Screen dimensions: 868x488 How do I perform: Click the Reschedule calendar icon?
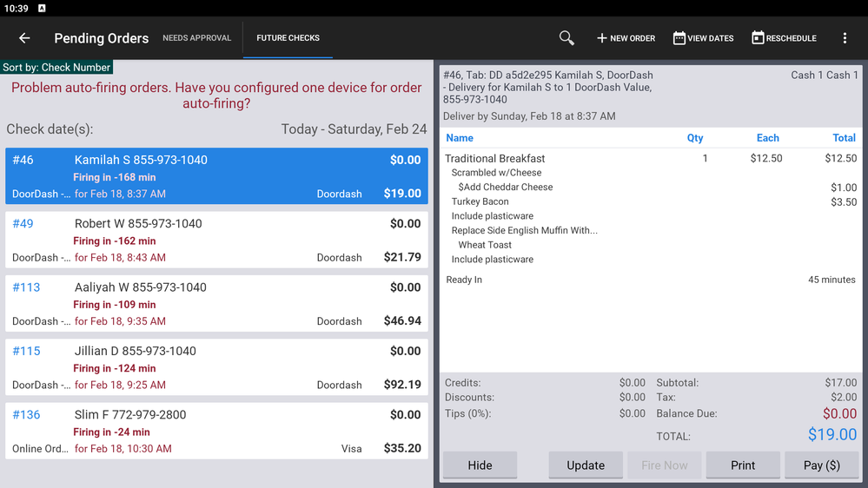758,38
